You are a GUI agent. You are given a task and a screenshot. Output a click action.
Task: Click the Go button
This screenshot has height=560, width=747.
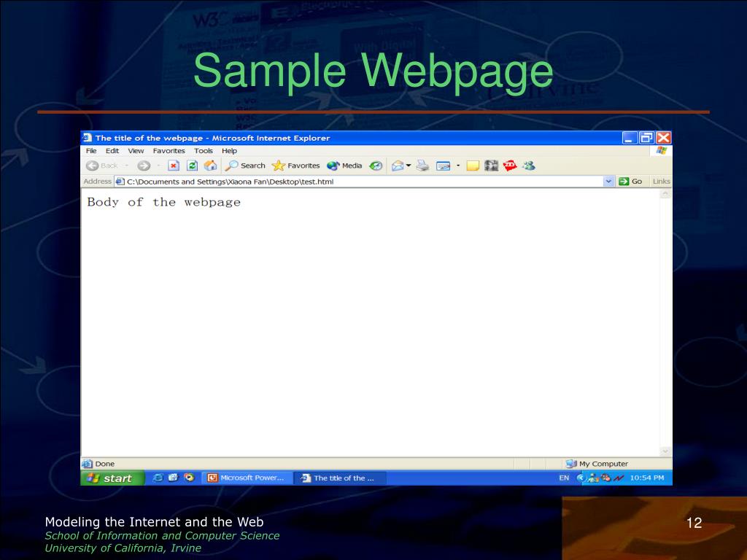[630, 182]
